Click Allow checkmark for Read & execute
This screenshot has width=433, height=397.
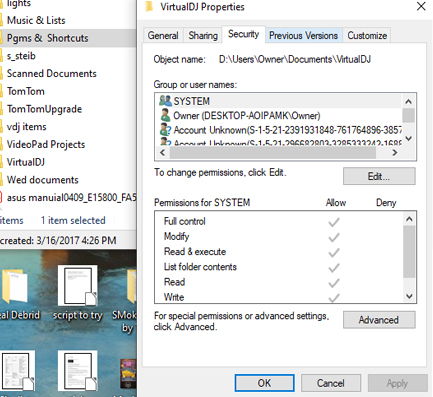[x=334, y=252]
